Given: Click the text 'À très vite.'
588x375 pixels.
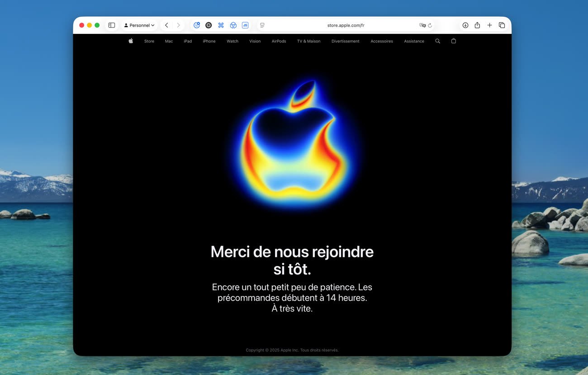Looking at the screenshot, I should pos(292,309).
